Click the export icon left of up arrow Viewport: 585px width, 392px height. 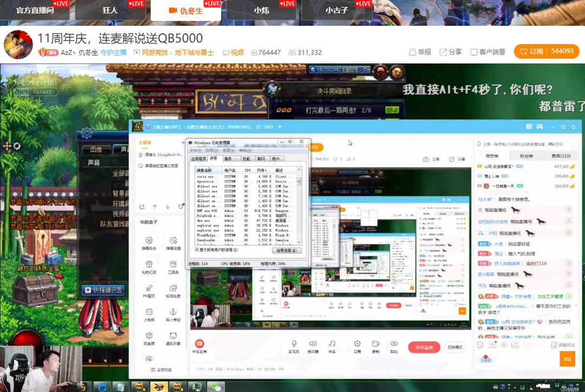(142, 207)
